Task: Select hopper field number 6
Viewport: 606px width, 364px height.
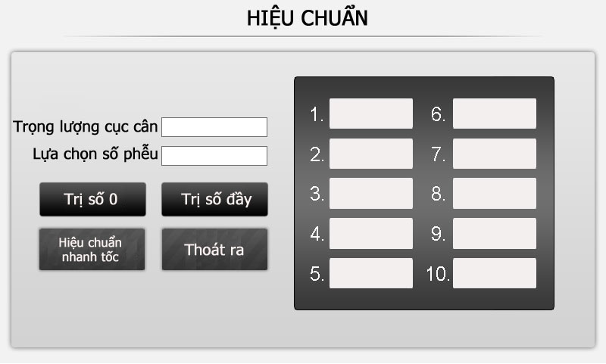Action: pyautogui.click(x=495, y=114)
